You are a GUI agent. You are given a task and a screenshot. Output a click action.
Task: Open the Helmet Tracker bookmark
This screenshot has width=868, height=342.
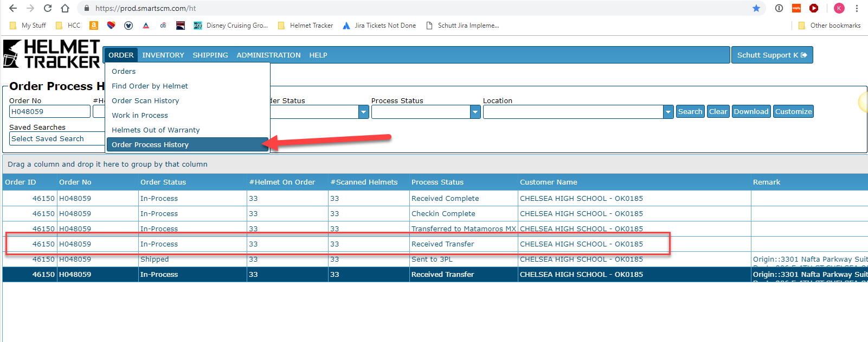coord(305,25)
